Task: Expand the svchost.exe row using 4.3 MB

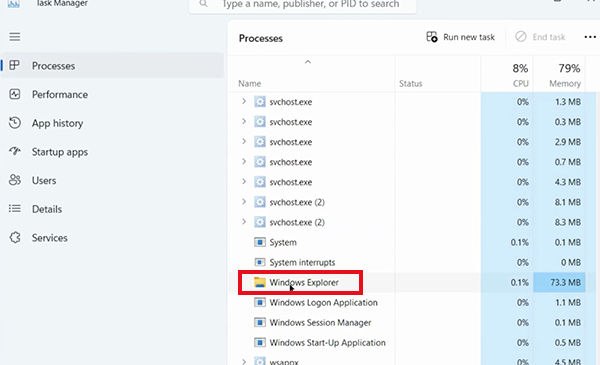Action: click(x=244, y=181)
